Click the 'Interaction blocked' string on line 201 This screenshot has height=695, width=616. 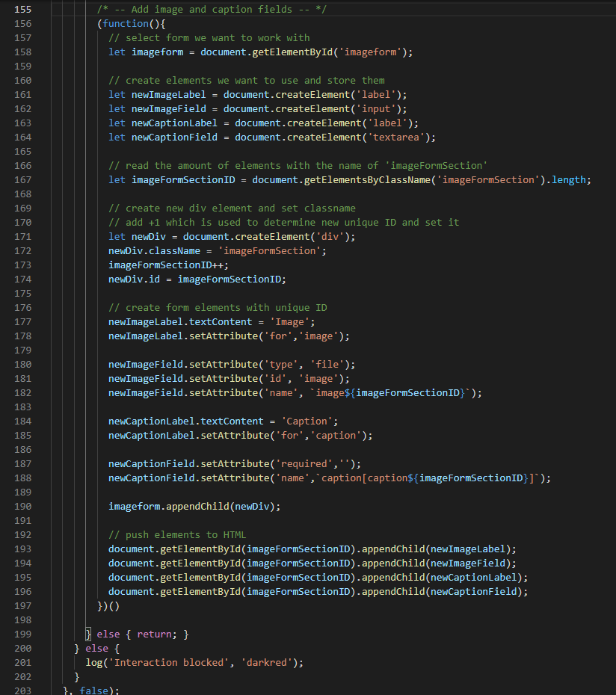168,662
